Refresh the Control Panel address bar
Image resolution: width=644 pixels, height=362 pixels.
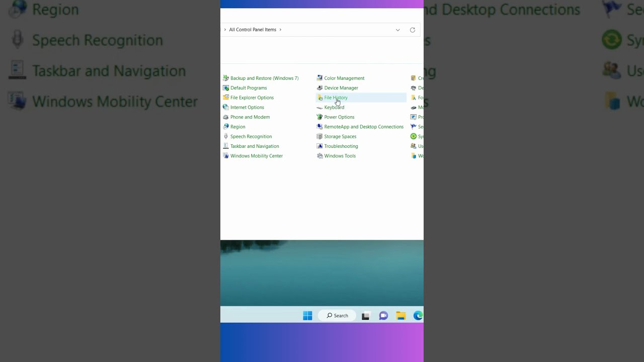(x=413, y=30)
